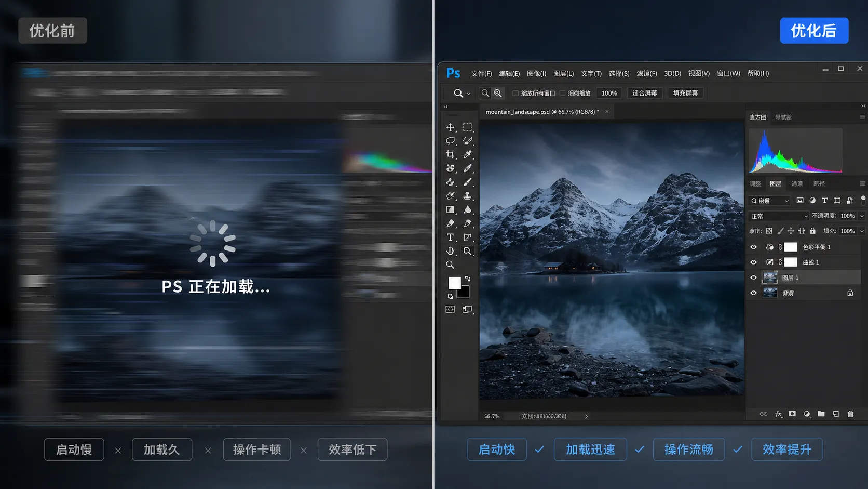
Task: Toggle Quick Mask mode icon
Action: (x=450, y=309)
